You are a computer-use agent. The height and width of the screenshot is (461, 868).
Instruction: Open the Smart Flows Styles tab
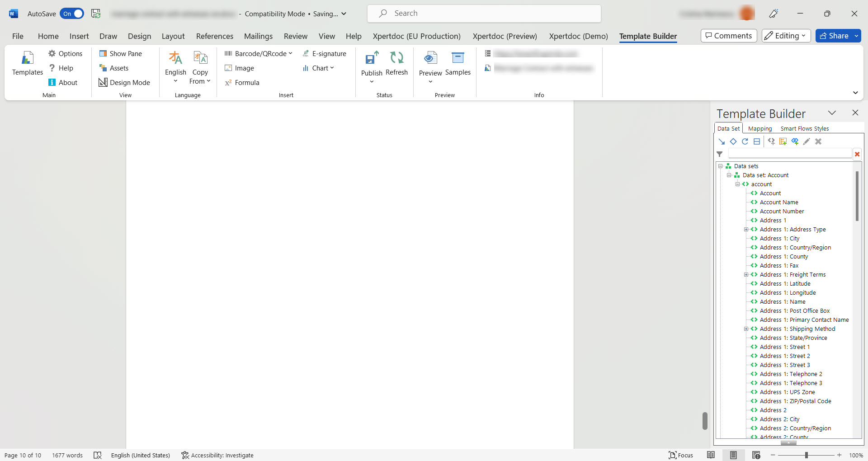pyautogui.click(x=805, y=128)
